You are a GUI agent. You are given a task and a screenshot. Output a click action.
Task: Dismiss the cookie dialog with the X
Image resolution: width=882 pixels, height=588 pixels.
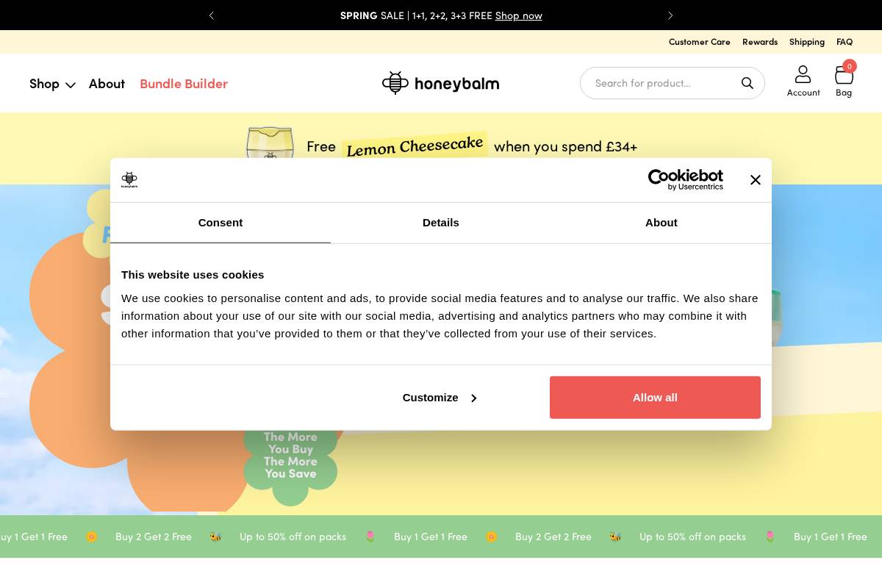(x=756, y=179)
